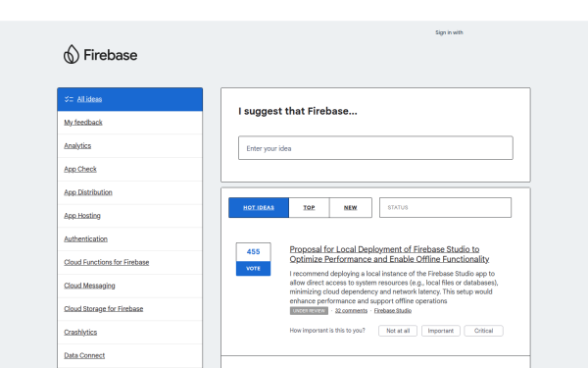Open the Local Deployment of Firebase Studio proposal
Image resolution: width=588 pixels, height=368 pixels.
[389, 254]
